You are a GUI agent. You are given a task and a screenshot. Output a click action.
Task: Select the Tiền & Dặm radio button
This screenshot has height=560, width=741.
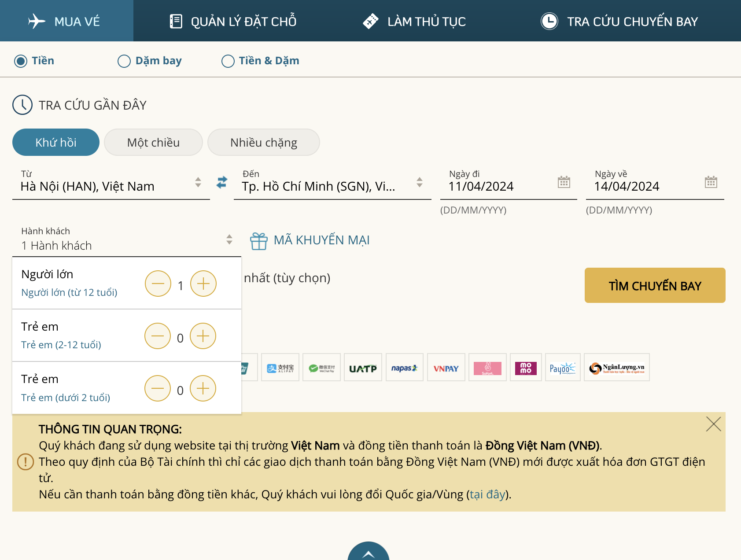(x=228, y=61)
